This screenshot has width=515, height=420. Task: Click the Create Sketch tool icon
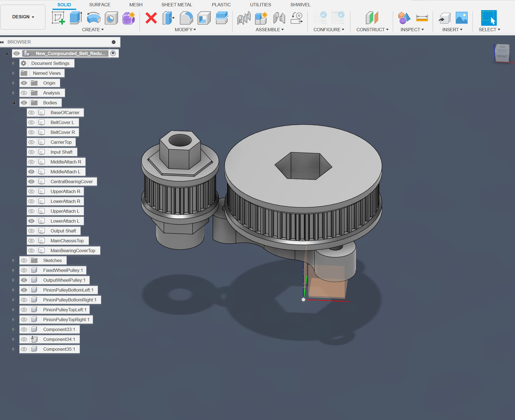coord(58,18)
